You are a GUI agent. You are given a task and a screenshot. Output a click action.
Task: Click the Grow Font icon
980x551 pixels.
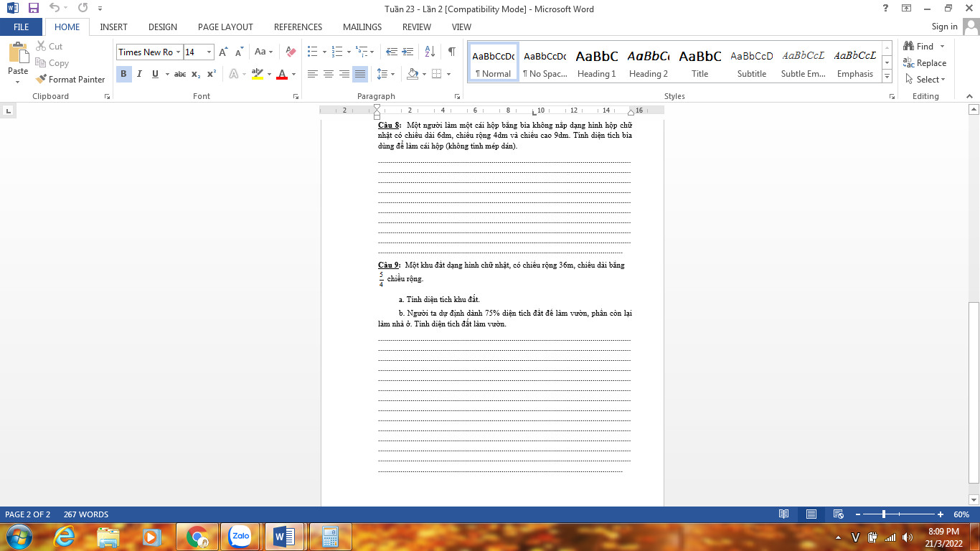[x=223, y=52]
